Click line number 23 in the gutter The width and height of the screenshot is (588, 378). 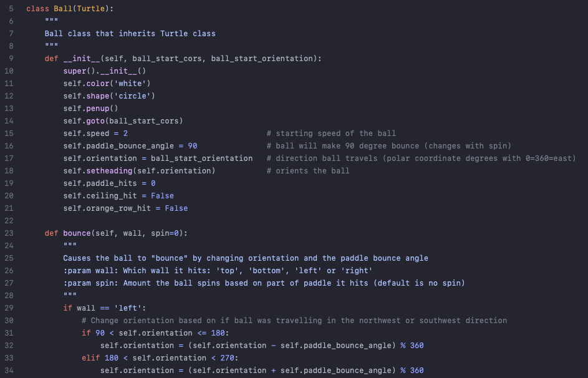(x=9, y=233)
